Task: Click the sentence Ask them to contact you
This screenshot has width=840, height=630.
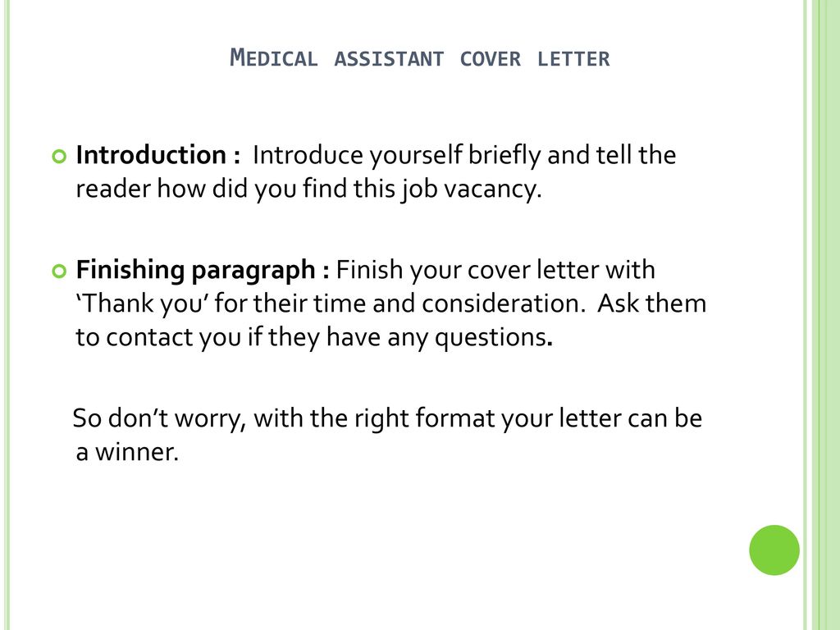Action: (x=391, y=321)
